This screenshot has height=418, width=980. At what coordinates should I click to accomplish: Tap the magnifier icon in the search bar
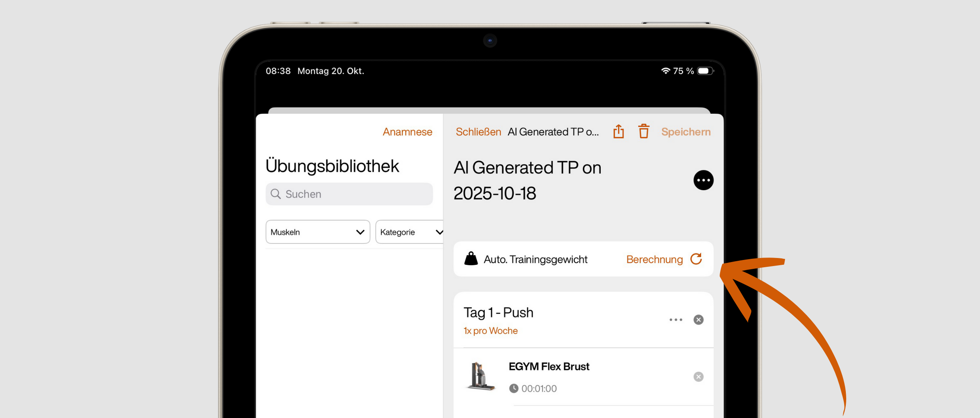(276, 194)
